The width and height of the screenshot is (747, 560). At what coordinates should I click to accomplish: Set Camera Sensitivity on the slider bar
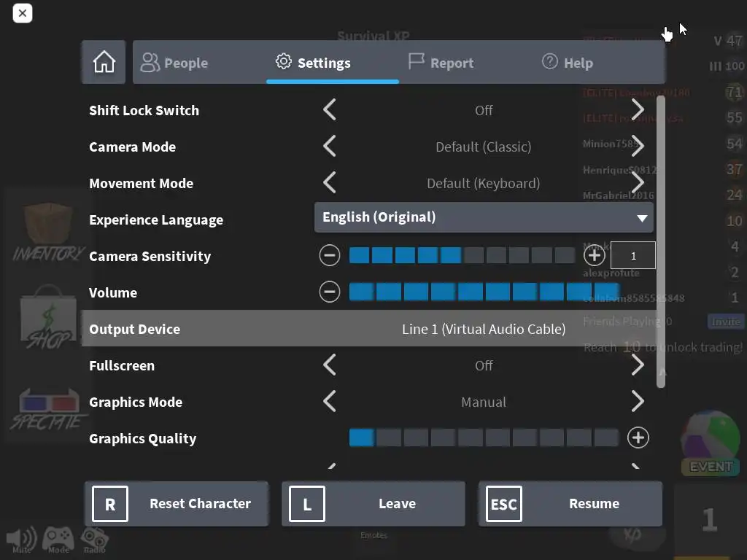(462, 255)
